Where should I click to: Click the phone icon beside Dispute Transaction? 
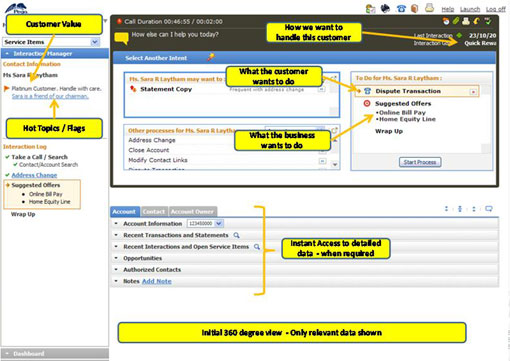click(367, 91)
